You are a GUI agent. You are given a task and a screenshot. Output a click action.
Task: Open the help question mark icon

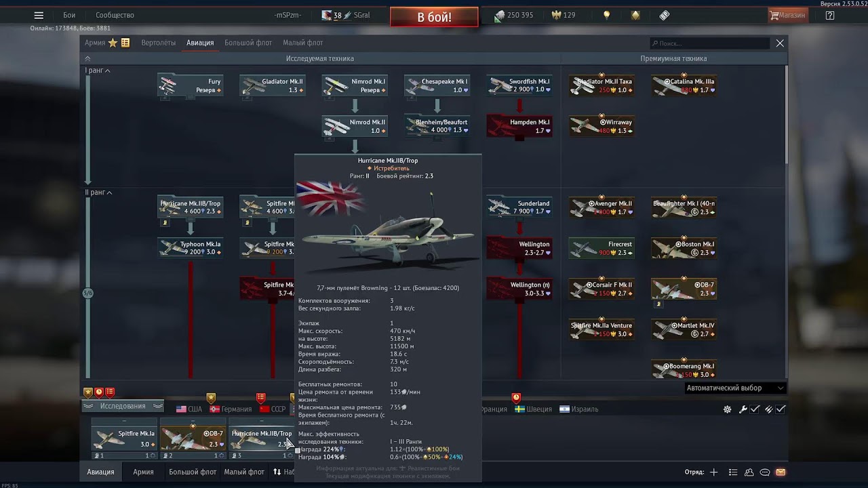tap(830, 15)
